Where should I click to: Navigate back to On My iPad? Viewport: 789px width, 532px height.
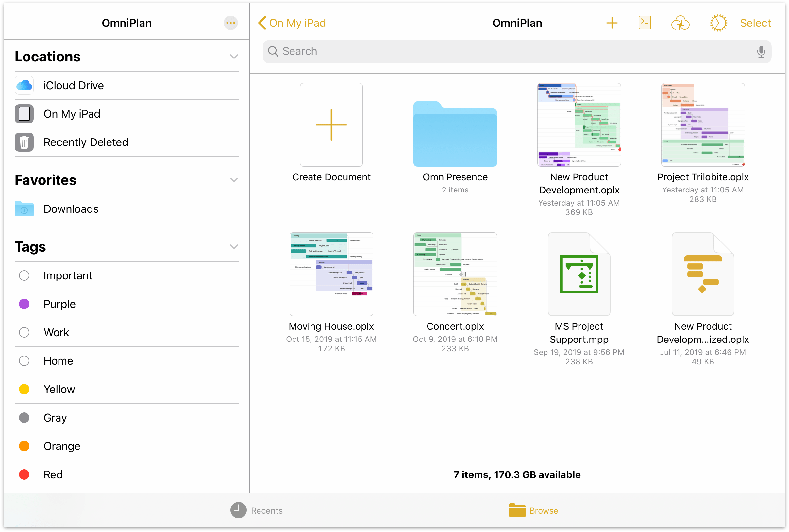pyautogui.click(x=293, y=23)
